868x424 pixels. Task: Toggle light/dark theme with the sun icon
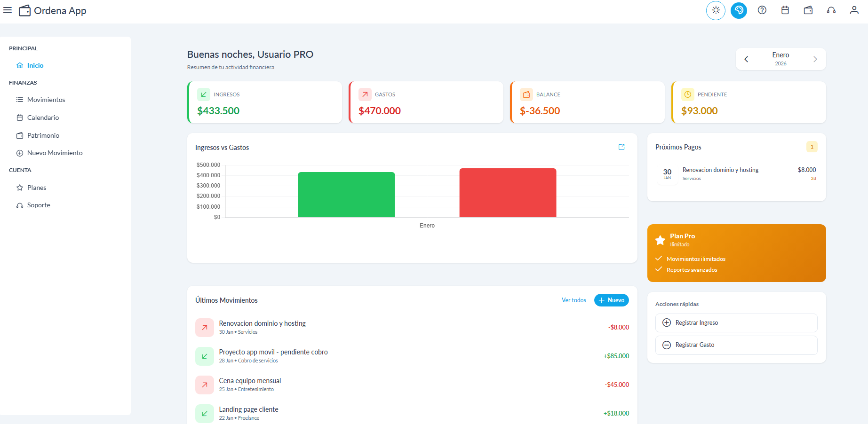[x=716, y=10]
